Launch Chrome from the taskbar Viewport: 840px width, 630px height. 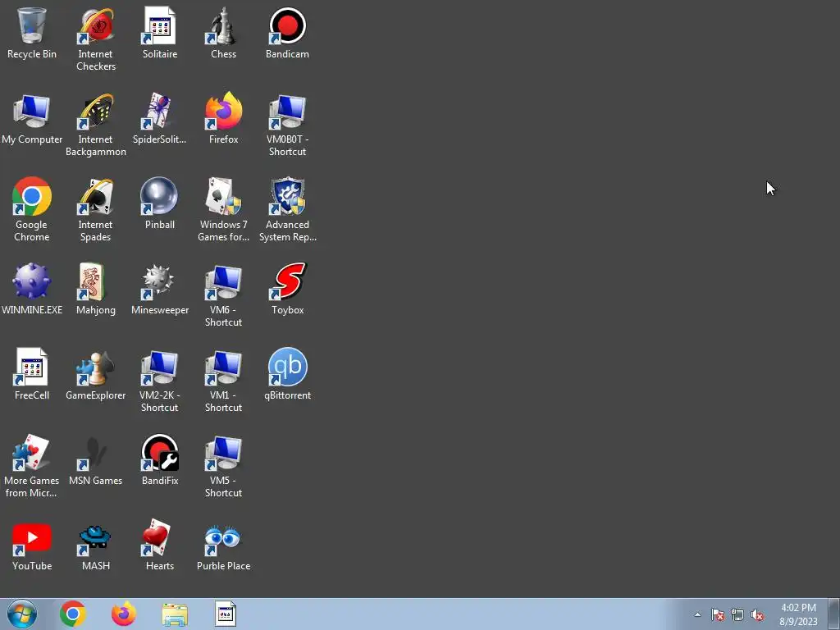[73, 614]
